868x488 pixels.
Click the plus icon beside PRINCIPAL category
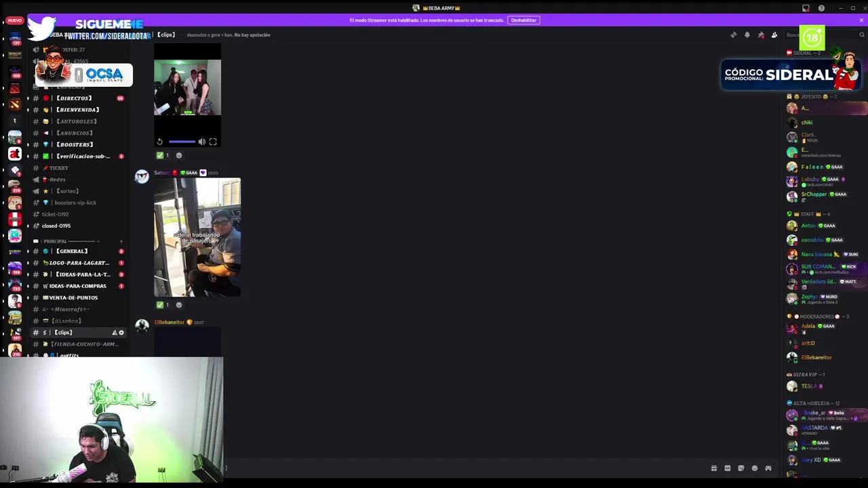coord(121,241)
